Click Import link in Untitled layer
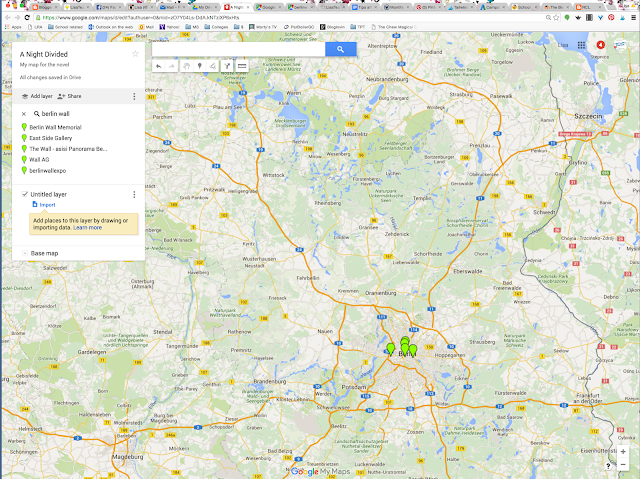640x479 pixels. (44, 204)
